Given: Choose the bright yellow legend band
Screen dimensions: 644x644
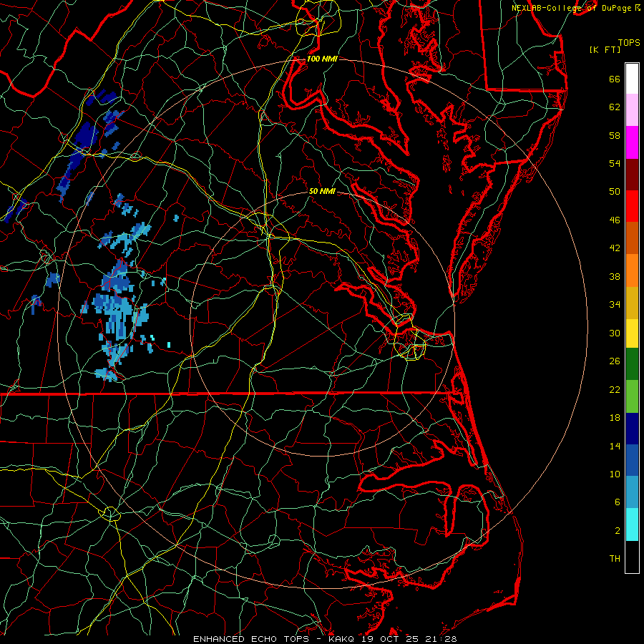Looking at the screenshot, I should [632, 333].
